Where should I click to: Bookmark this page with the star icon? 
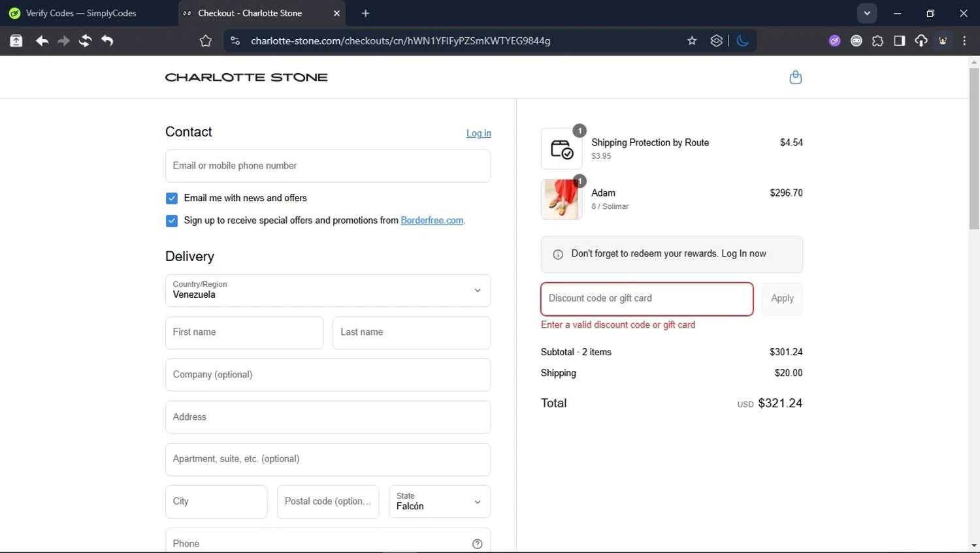[x=692, y=40]
